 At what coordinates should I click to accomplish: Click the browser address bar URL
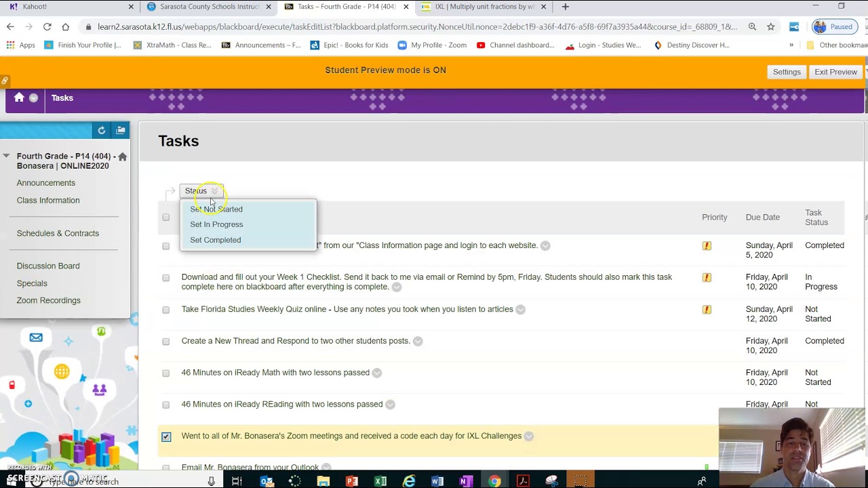[416, 26]
